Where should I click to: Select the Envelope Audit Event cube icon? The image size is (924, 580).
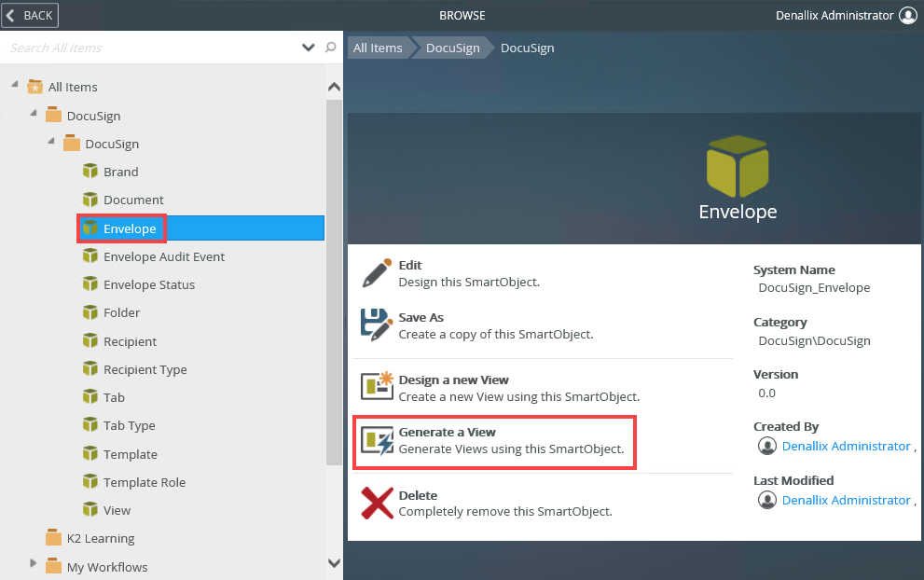90,255
